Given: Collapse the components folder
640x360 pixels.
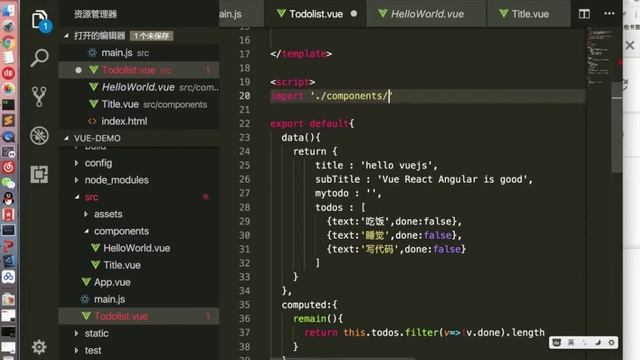Looking at the screenshot, I should [86, 231].
